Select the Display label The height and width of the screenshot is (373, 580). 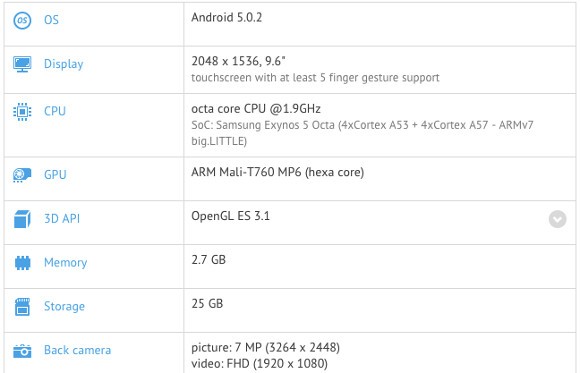[x=64, y=64]
